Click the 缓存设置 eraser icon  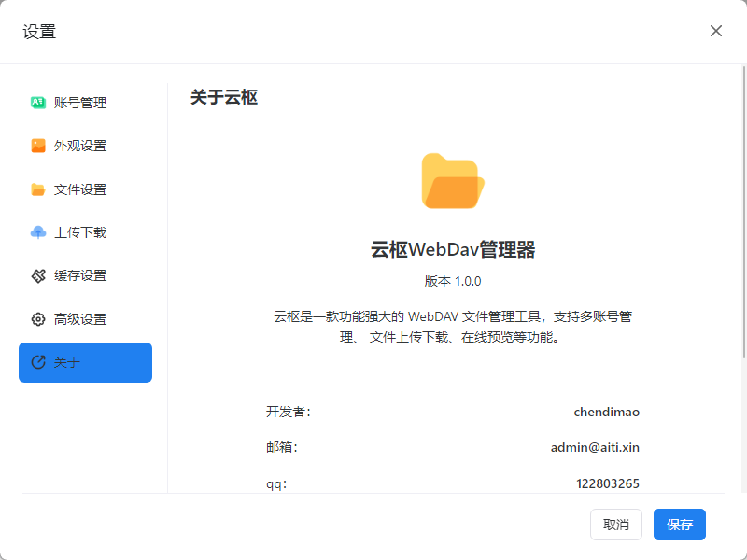tap(38, 275)
